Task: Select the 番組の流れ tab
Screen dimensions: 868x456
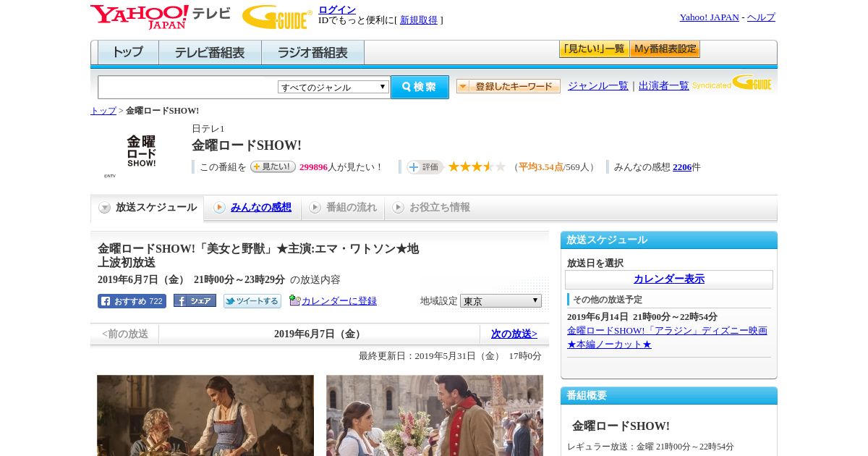Action: (x=343, y=208)
